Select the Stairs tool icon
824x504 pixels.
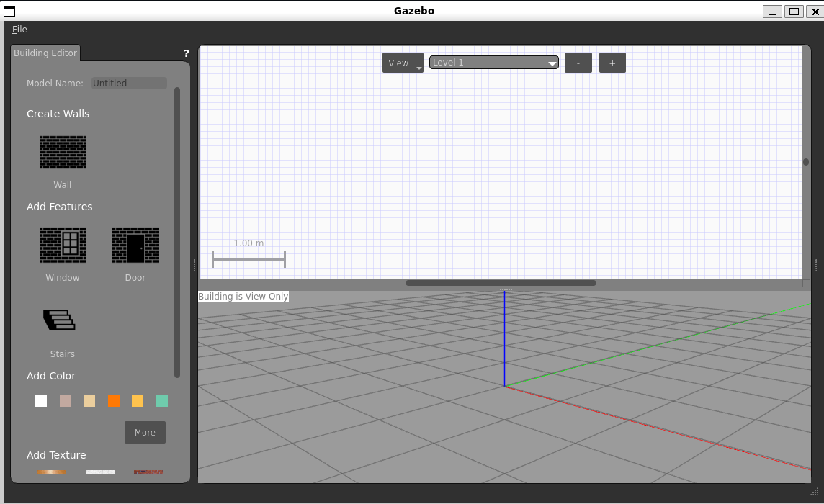pos(60,320)
